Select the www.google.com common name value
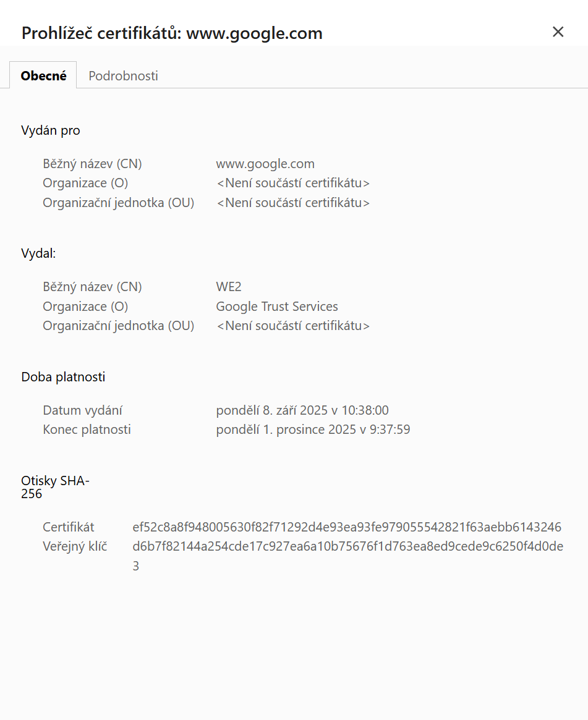 pos(265,163)
